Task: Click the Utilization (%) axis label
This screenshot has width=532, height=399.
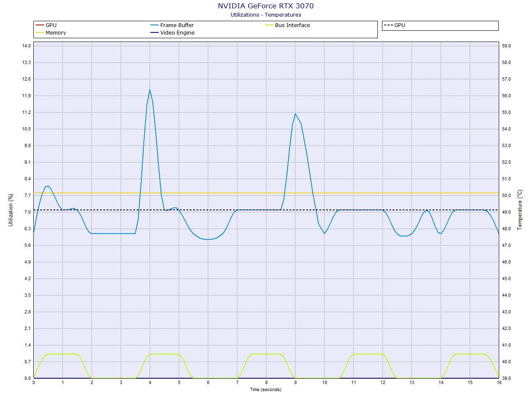Action: [11, 210]
